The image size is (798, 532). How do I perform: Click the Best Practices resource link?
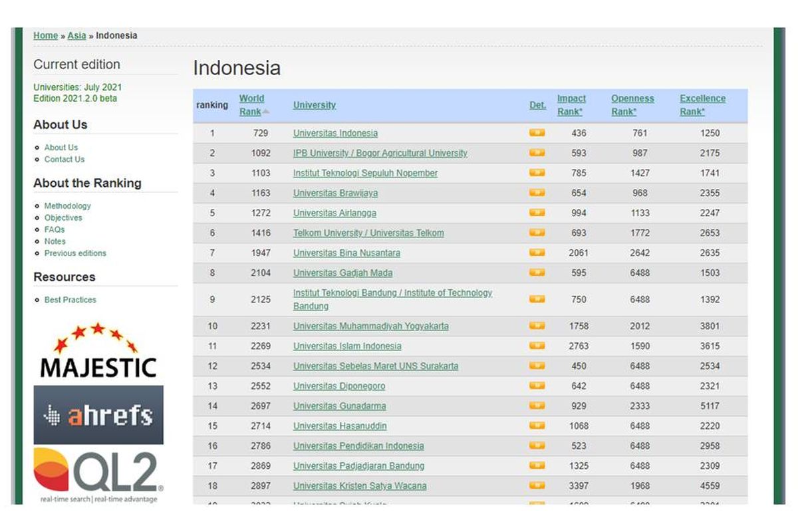pyautogui.click(x=70, y=300)
